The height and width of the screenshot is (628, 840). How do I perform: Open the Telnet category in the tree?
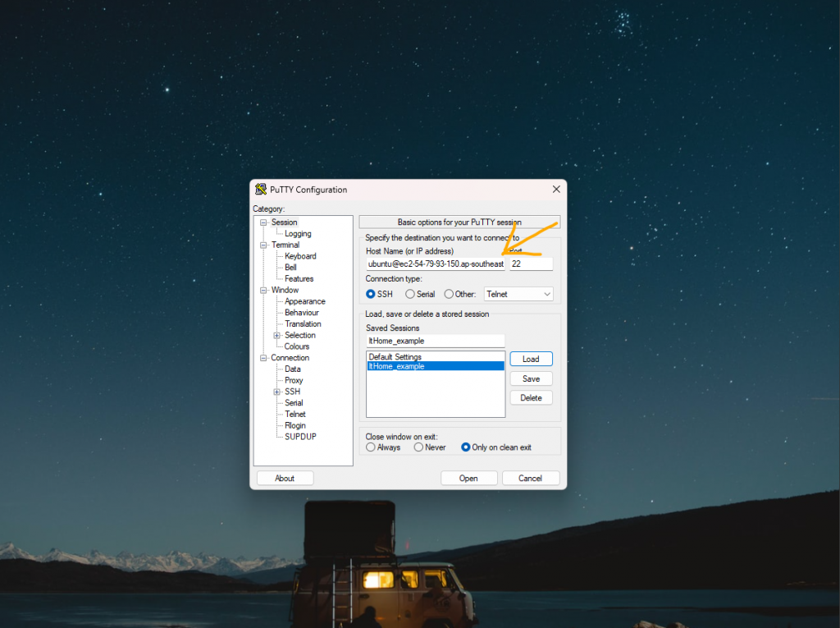click(295, 414)
